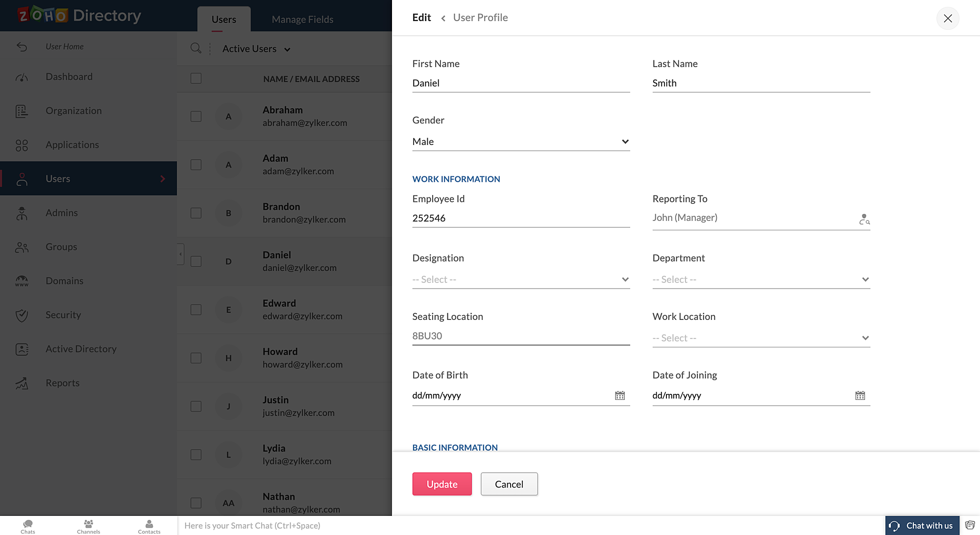This screenshot has width=980, height=535.
Task: Open the Designation select dropdown
Action: [x=520, y=279]
